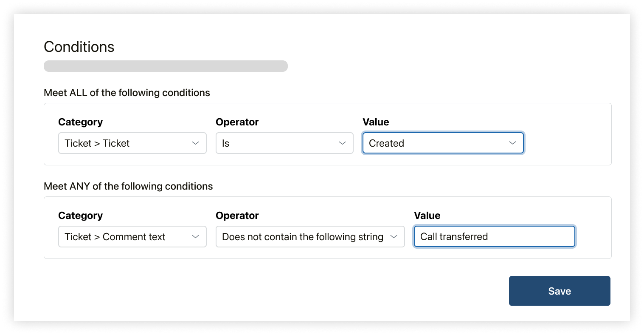Click 'Meet ANY of the following conditions' label
Viewport: 644px width, 335px height.
128,186
